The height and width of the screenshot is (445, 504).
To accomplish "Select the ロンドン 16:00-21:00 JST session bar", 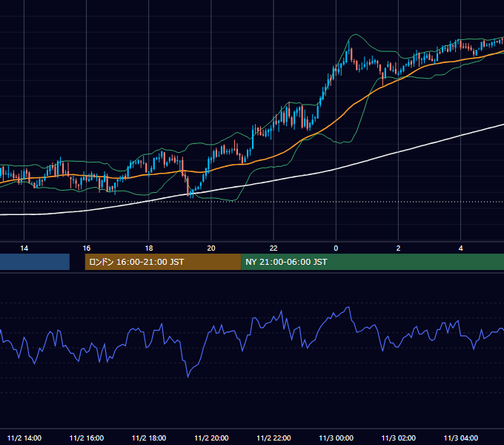I will tap(162, 262).
